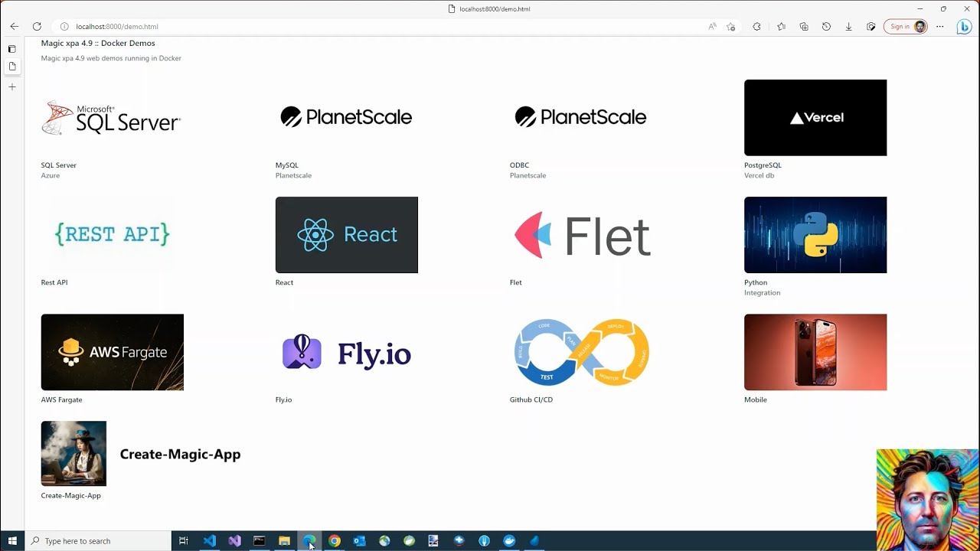Open the Bing Copilot sidebar icon
980x551 pixels.
click(x=964, y=26)
